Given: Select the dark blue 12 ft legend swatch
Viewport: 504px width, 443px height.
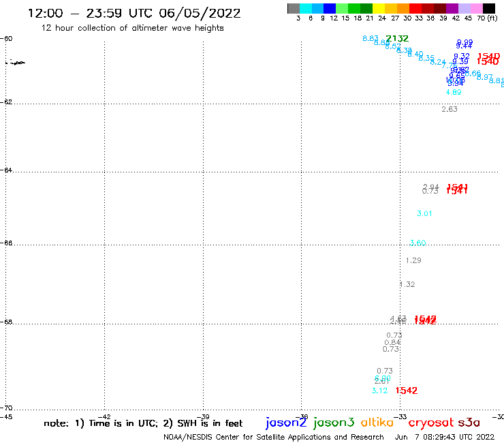Looking at the screenshot, I should (330, 8).
